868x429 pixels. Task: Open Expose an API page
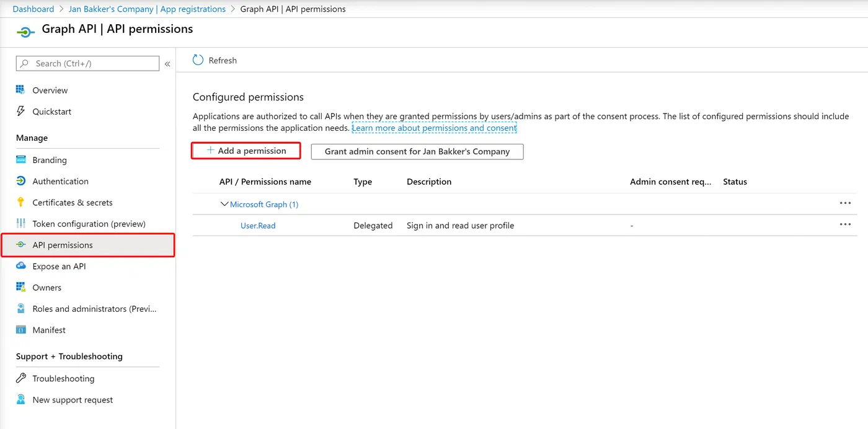coord(59,267)
